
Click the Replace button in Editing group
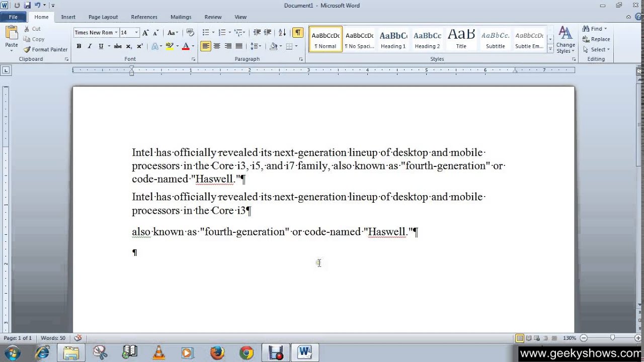pos(596,39)
